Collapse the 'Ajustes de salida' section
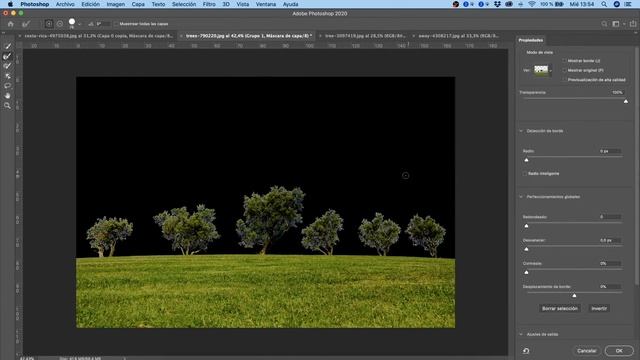Image resolution: width=640 pixels, height=360 pixels. pos(521,334)
